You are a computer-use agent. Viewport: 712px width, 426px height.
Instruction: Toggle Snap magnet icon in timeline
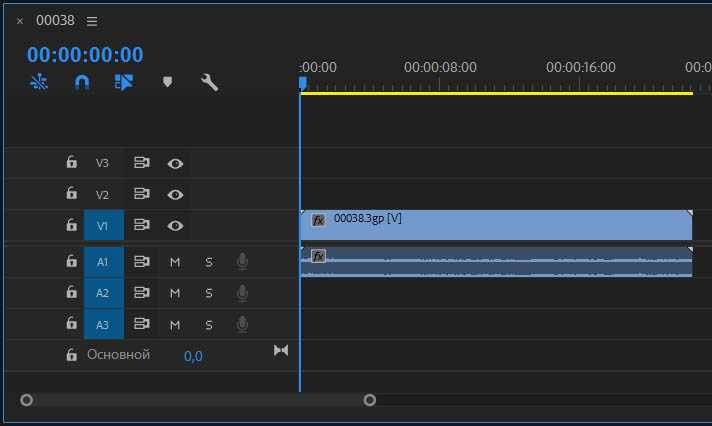pyautogui.click(x=82, y=83)
